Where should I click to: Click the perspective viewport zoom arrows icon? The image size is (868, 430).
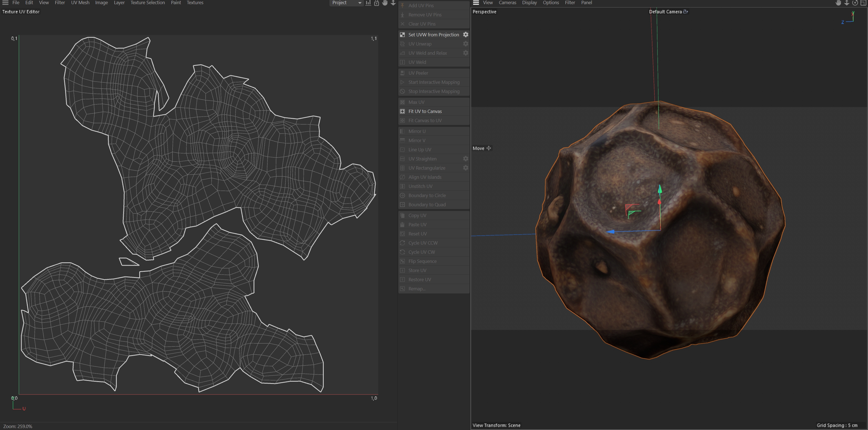(x=846, y=3)
